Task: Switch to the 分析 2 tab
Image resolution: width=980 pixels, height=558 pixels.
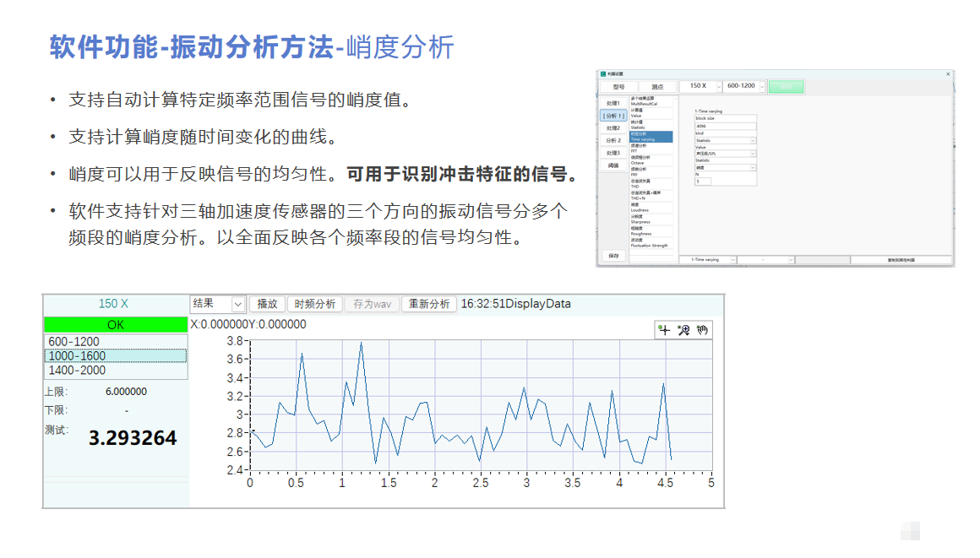Action: tap(613, 140)
